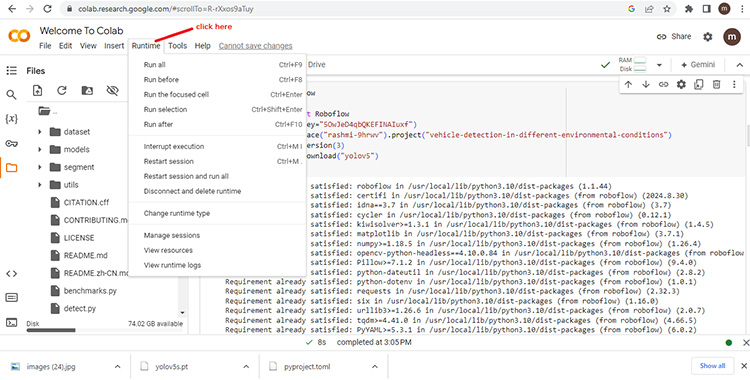Open options for images (24).jpg download
The height and width of the screenshot is (380, 750).
click(x=117, y=367)
